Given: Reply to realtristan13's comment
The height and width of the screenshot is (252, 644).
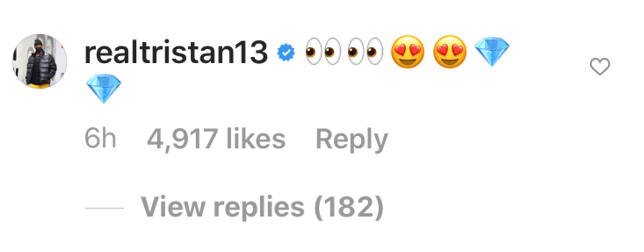Looking at the screenshot, I should 352,139.
